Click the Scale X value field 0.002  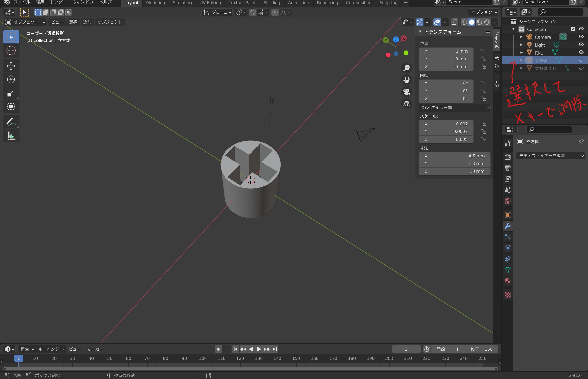point(446,124)
